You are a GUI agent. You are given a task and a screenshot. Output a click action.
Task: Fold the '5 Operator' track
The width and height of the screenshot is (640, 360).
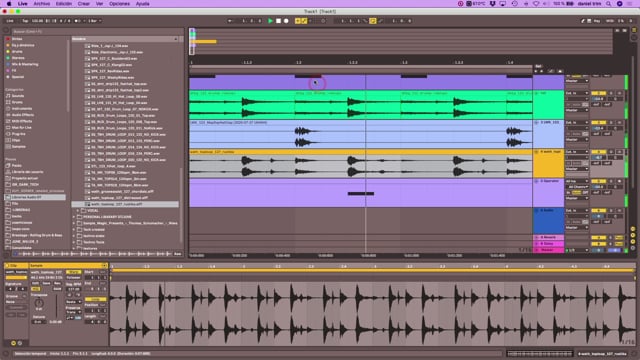coord(537,181)
